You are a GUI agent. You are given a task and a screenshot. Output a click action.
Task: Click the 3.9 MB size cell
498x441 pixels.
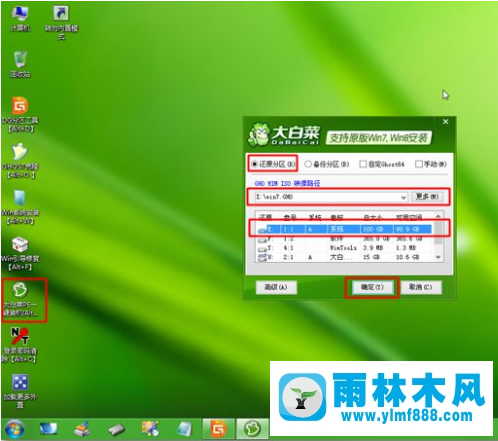click(x=373, y=248)
